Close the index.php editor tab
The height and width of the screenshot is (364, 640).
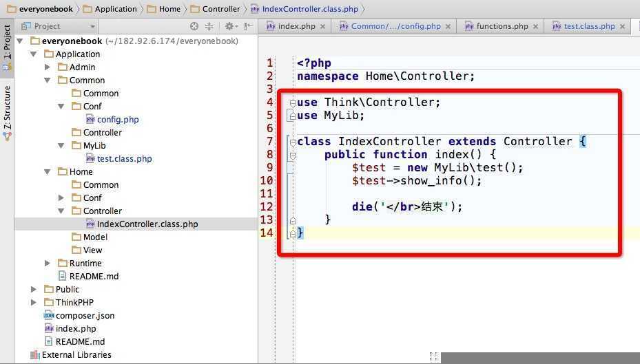pos(323,27)
